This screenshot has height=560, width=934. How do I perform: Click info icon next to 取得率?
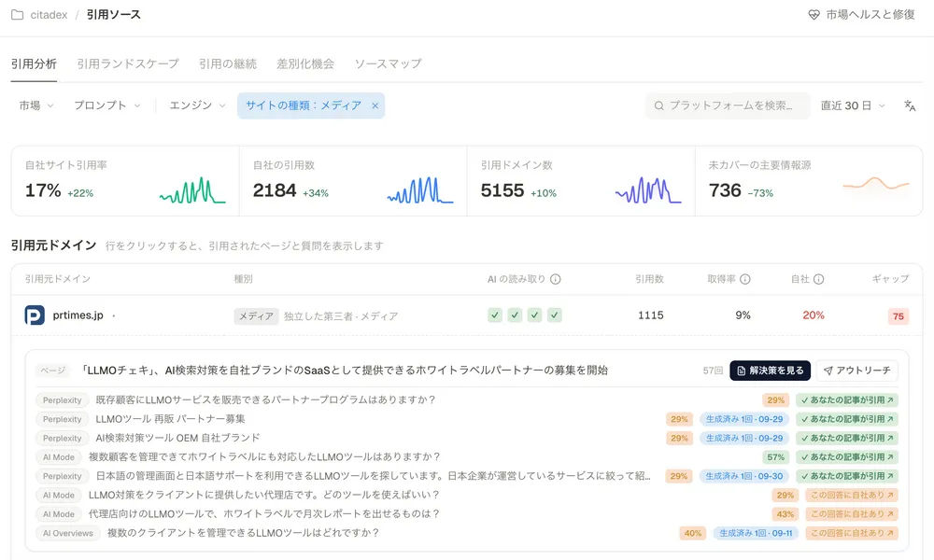[x=744, y=279]
